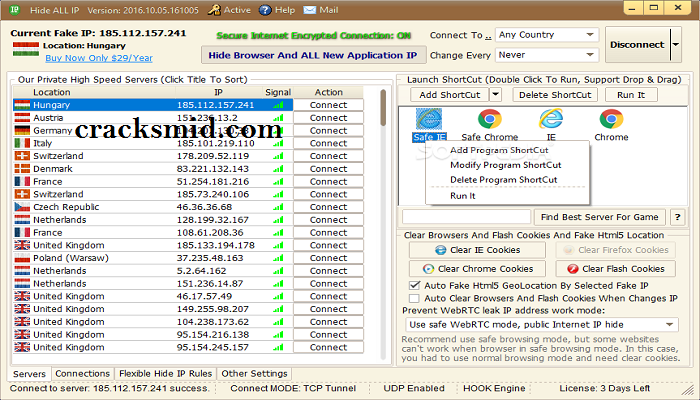Click License: 3 Days Left status text
Screen dimensions: 700x400
[x=604, y=388]
